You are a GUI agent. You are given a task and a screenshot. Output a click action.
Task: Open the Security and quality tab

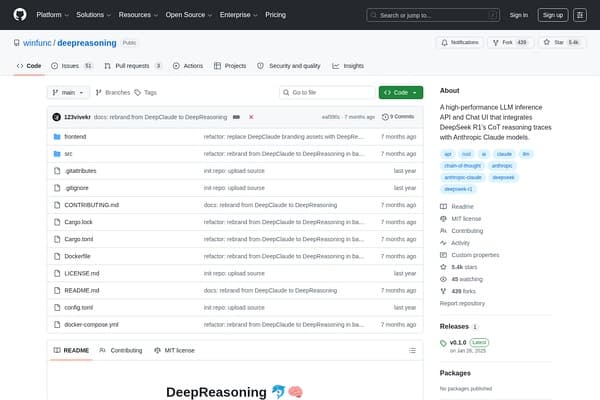coord(289,66)
